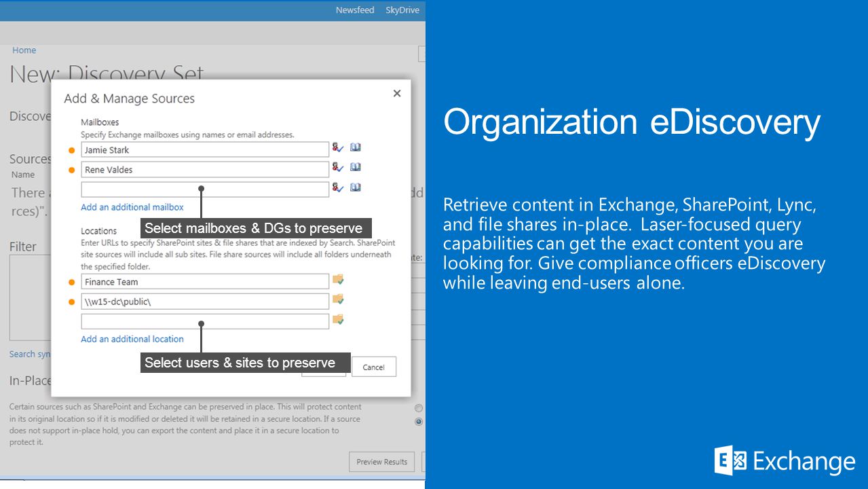Open SkyDrive in the top bar

402,10
